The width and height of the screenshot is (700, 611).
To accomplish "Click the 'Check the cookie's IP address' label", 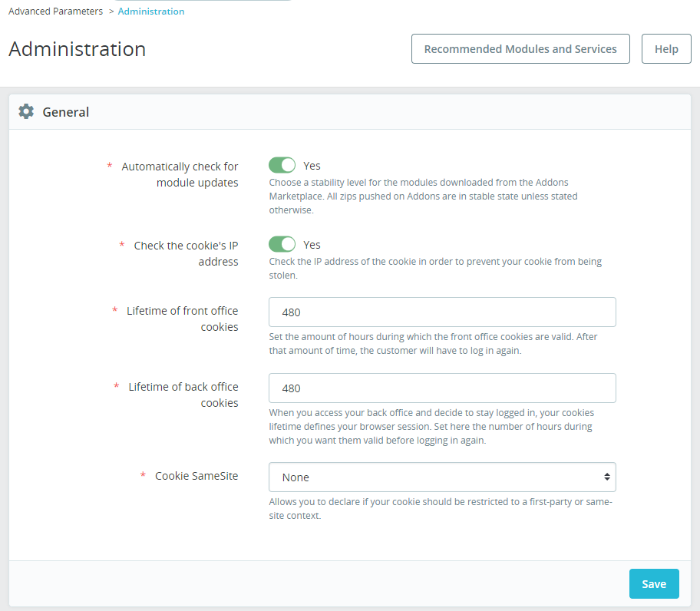I will pyautogui.click(x=186, y=253).
